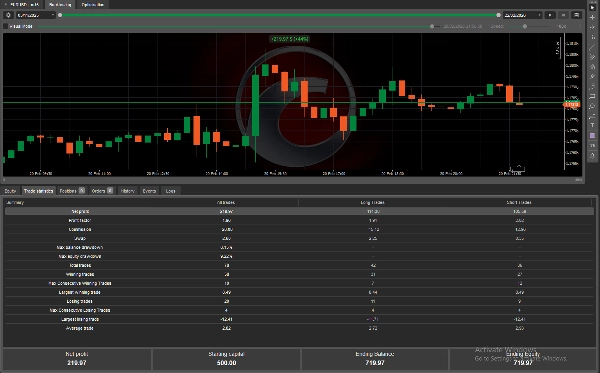Click the Starting capital 500.00 summary box
The image size is (600, 373).
226,359
